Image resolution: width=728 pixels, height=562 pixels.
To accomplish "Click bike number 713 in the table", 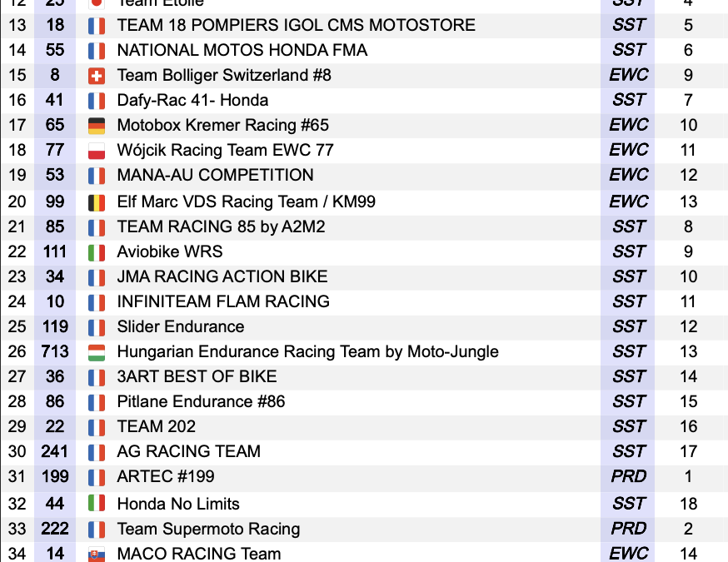I will pyautogui.click(x=55, y=351).
